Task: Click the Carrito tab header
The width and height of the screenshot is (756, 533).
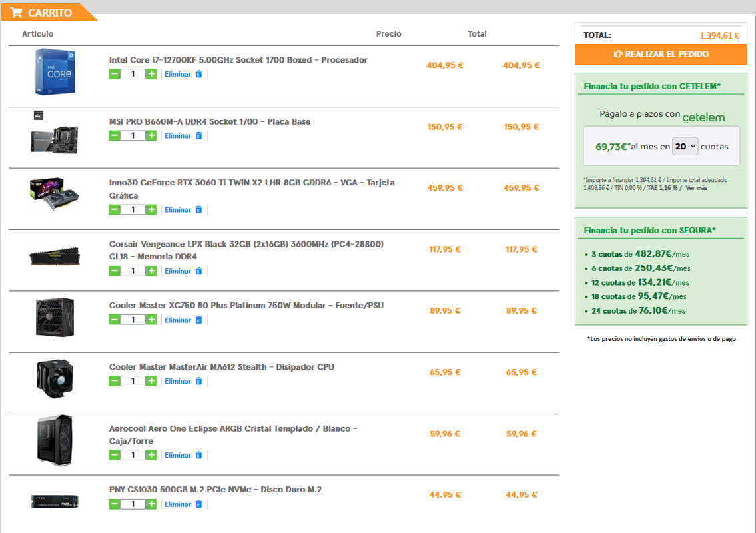Action: [49, 13]
